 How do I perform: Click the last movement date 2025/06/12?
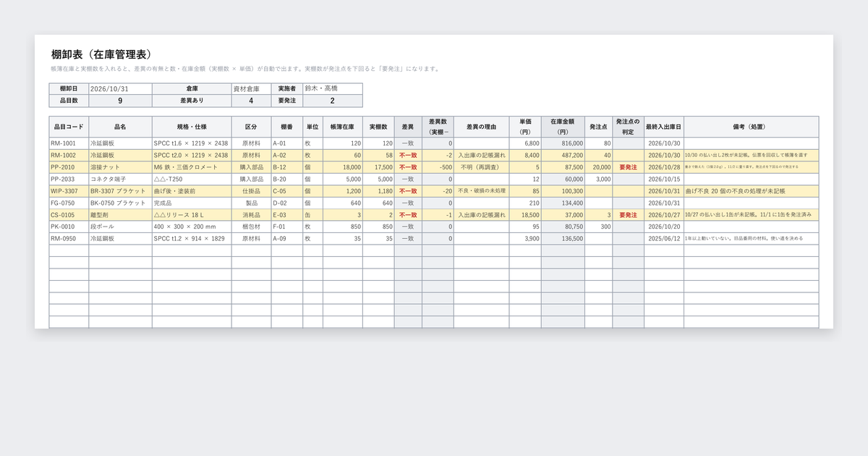coord(664,238)
